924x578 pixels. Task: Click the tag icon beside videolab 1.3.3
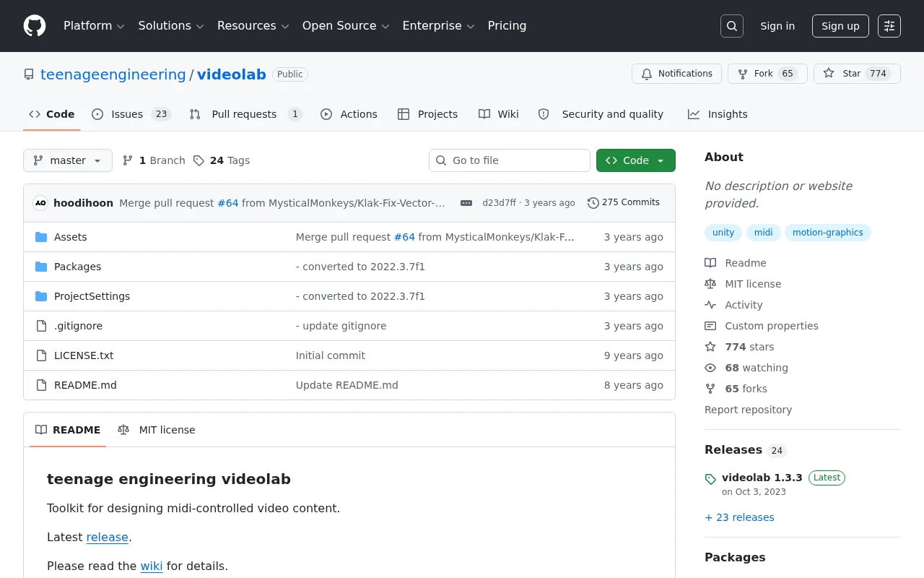[x=710, y=479]
